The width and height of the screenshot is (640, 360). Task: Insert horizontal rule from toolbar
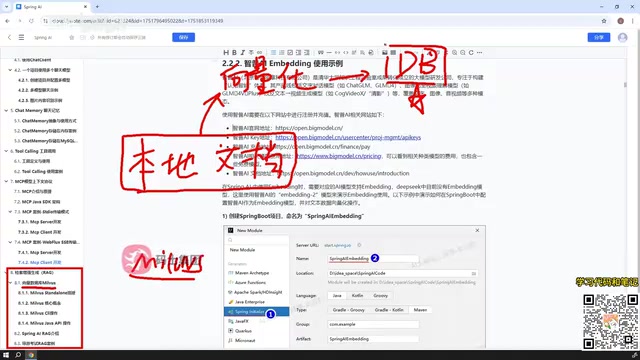329,53
